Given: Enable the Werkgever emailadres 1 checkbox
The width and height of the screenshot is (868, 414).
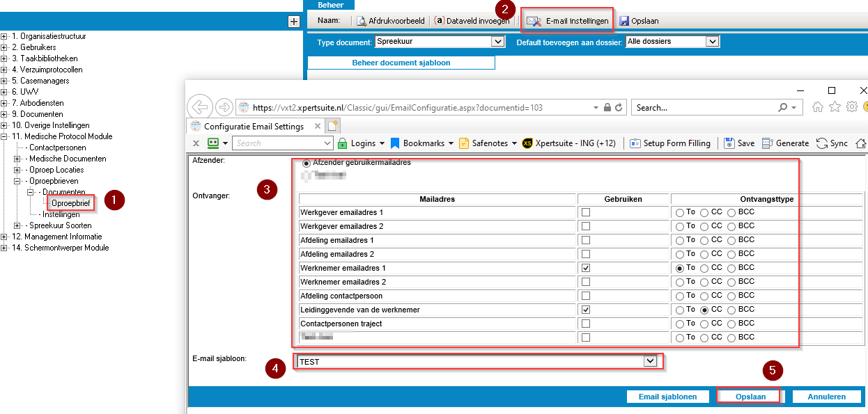Looking at the screenshot, I should (x=586, y=212).
